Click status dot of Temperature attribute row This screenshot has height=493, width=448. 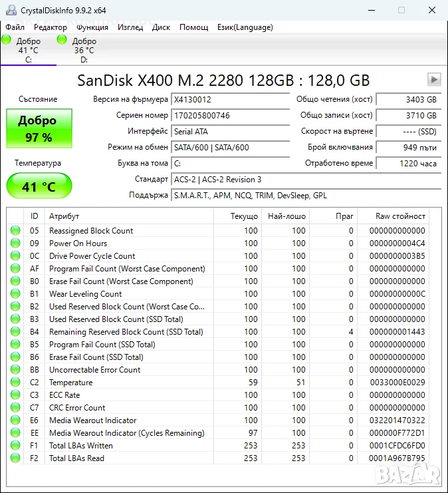coord(15,382)
